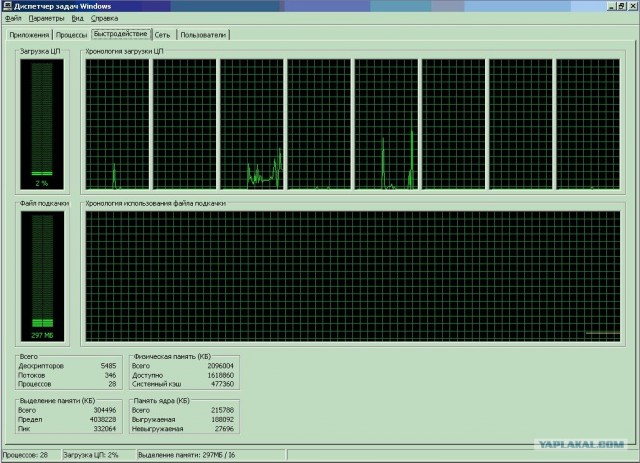Viewport: 640px width, 463px height.
Task: Open the Файл menu
Action: (x=13, y=18)
